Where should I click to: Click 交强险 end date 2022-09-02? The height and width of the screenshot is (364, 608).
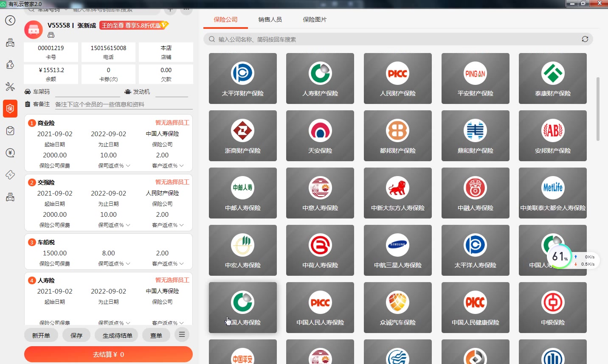(109, 193)
